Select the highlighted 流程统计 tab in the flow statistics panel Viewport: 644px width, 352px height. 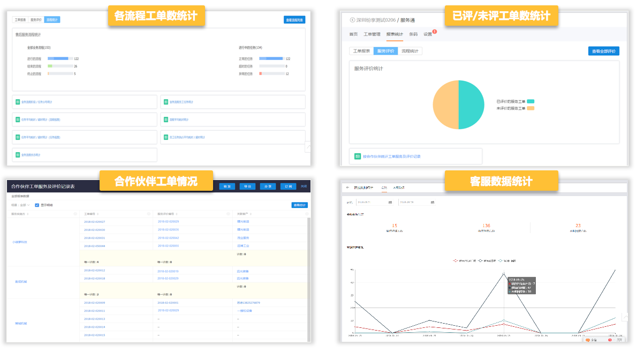click(52, 20)
